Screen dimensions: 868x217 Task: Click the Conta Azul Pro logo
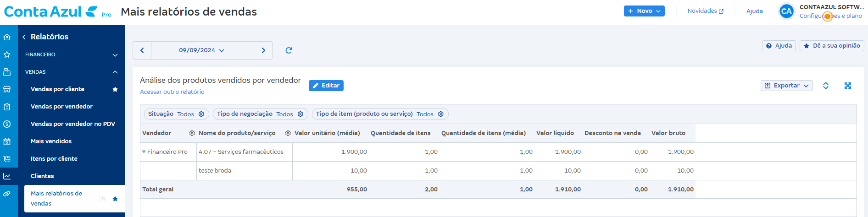[58, 11]
